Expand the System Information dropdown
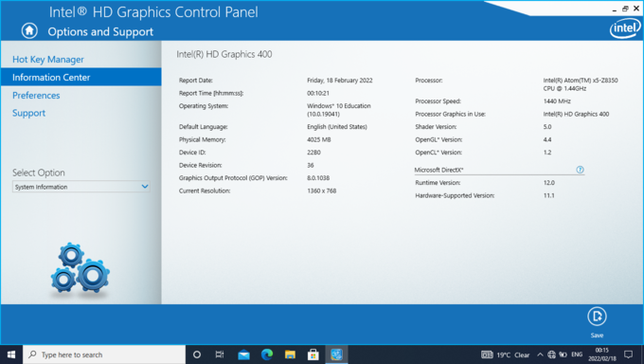644x364 pixels. pos(80,187)
